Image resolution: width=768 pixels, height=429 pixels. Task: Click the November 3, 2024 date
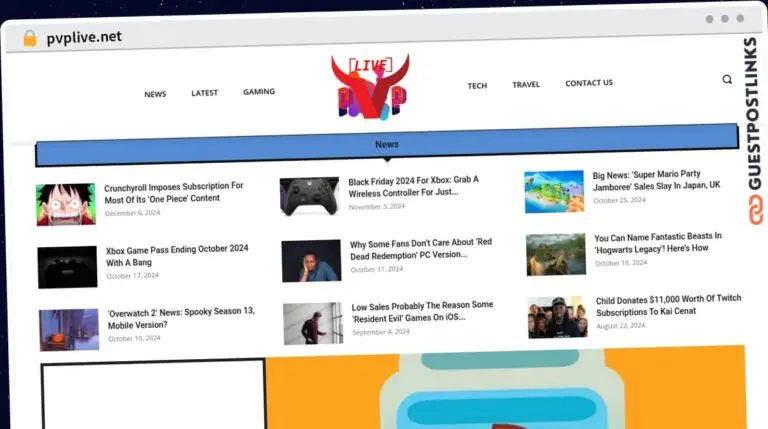point(377,207)
